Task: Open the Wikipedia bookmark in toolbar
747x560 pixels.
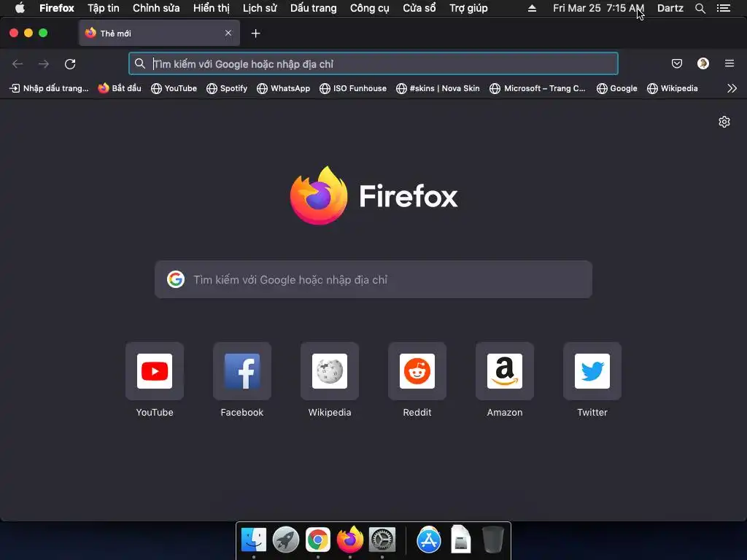Action: click(x=672, y=88)
